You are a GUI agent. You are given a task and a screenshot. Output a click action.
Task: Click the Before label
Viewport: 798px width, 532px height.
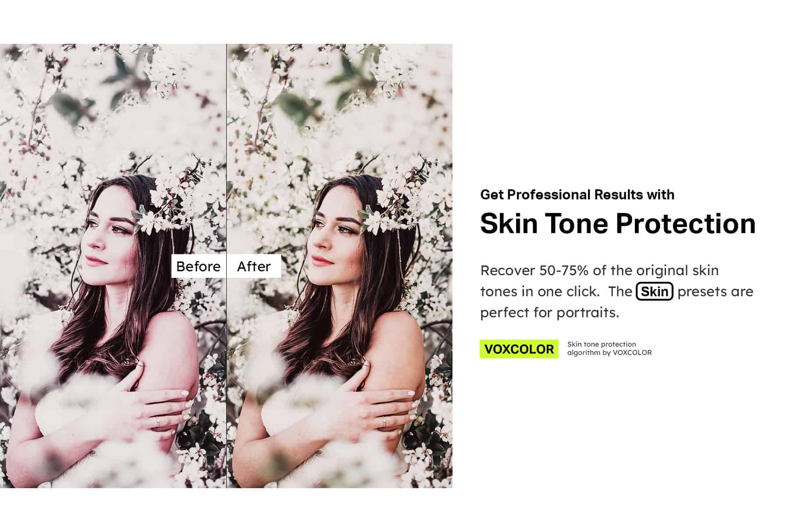(x=199, y=266)
